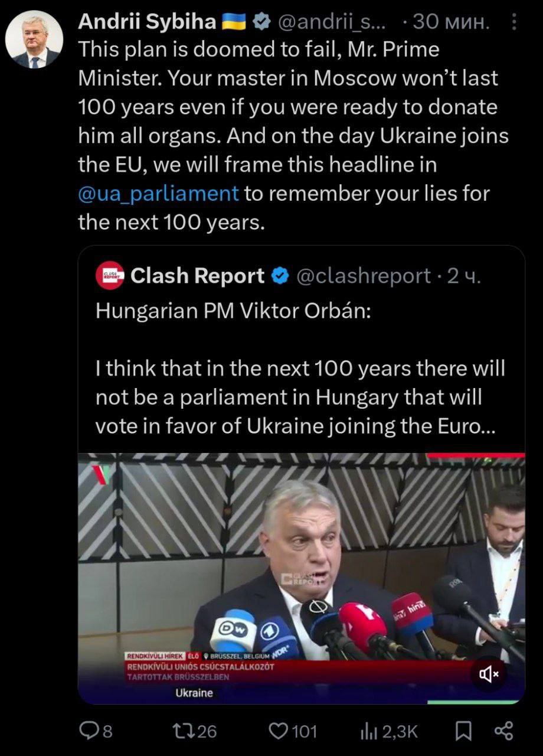Viewport: 543px width, 756px height.
Task: Click Clash Report's verified checkmark badge
Action: click(x=280, y=276)
